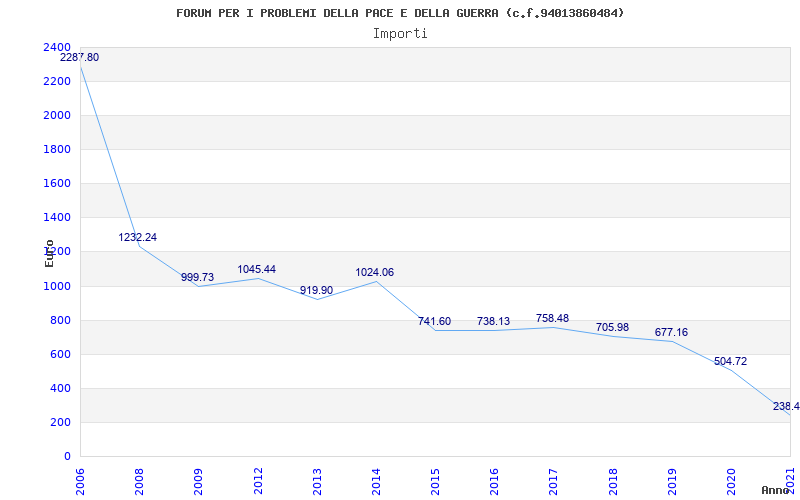Select data label 1045.44

click(257, 269)
